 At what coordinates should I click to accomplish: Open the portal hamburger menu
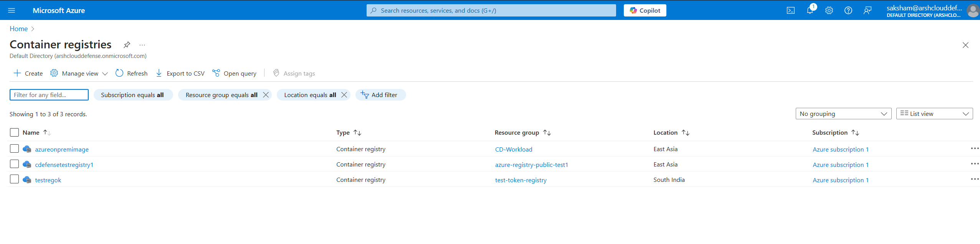pos(12,10)
